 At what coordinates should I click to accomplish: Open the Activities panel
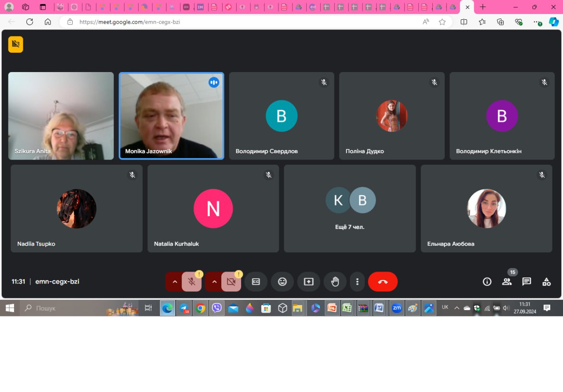tap(546, 282)
